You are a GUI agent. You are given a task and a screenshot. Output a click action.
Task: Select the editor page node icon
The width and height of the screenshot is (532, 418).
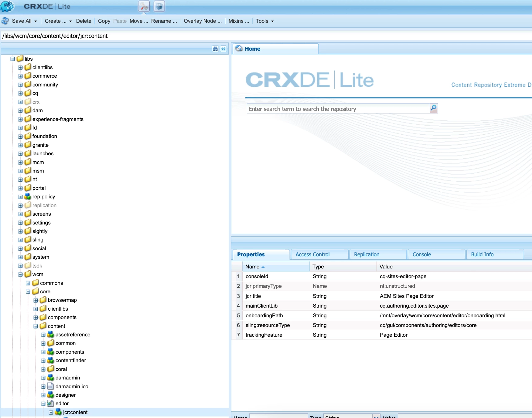click(51, 403)
